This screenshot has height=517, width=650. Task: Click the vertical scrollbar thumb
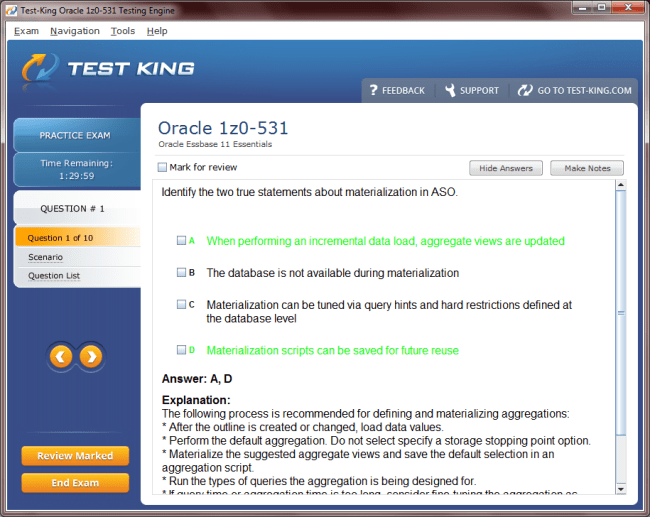(621, 313)
